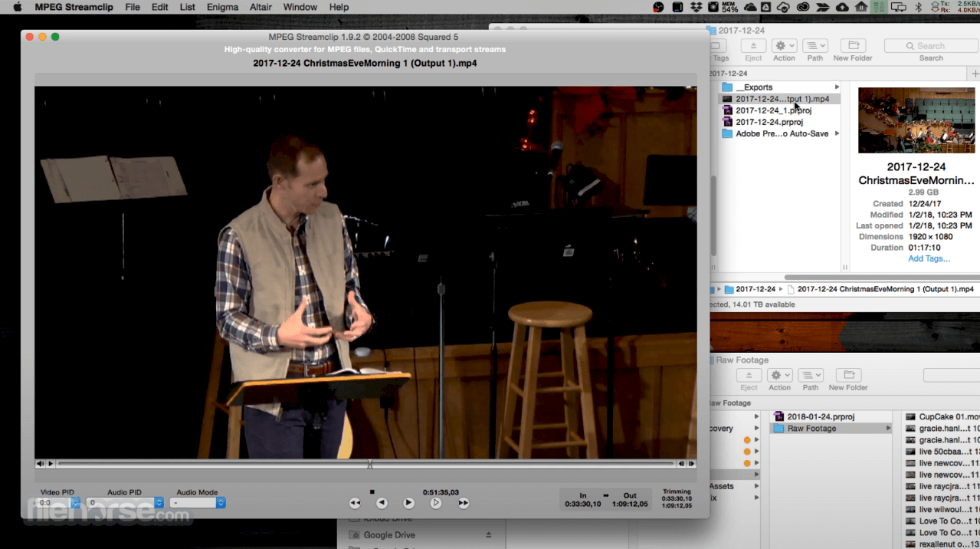980x549 pixels.
Task: Click the play backward button
Action: [x=382, y=503]
